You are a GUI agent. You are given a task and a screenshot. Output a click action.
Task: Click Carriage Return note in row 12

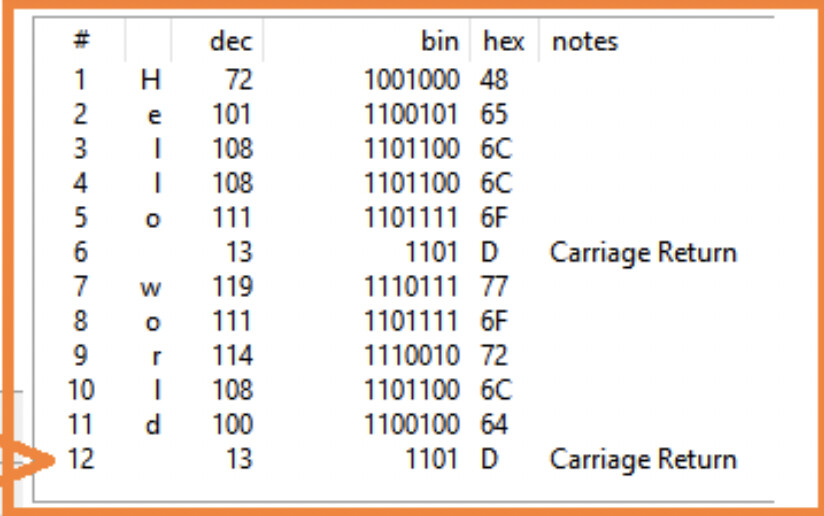click(643, 459)
